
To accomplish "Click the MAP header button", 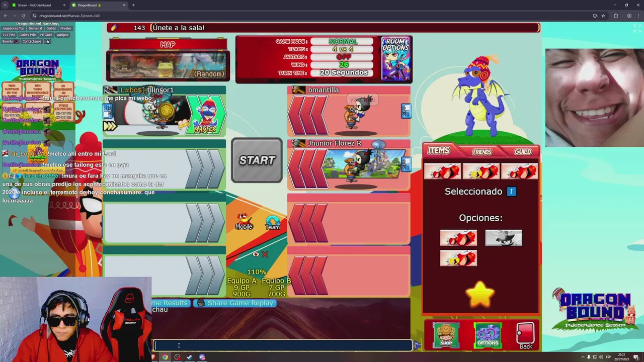I will (x=168, y=44).
